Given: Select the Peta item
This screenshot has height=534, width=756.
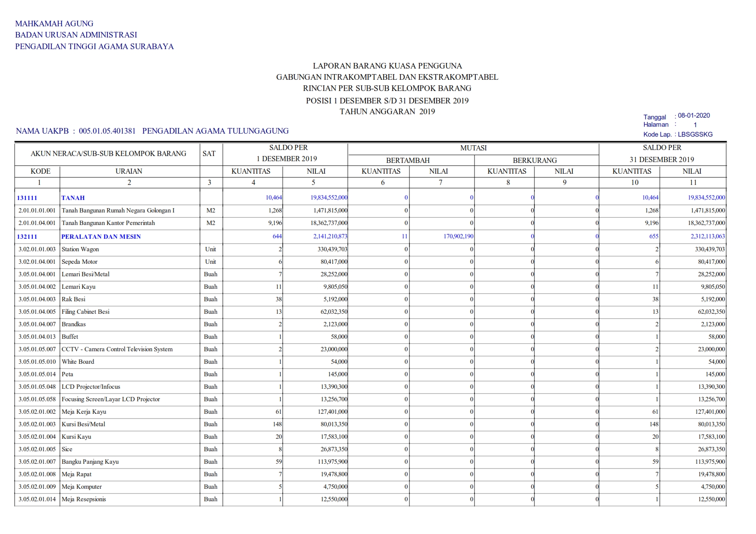Looking at the screenshot, I should pyautogui.click(x=67, y=375).
